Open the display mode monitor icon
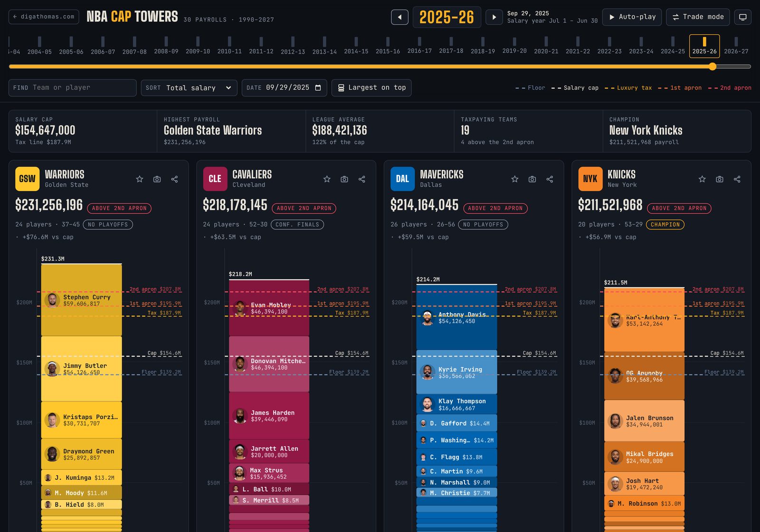 tap(743, 17)
